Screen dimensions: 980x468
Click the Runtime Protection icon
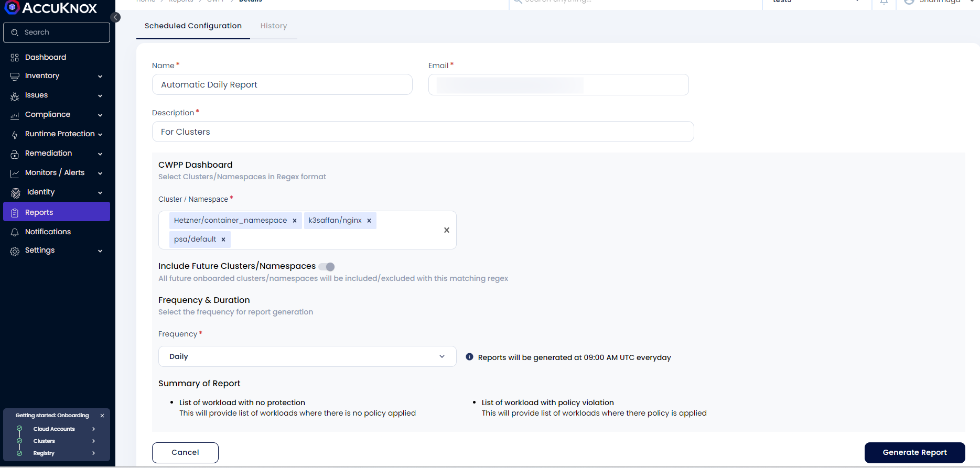pos(15,135)
